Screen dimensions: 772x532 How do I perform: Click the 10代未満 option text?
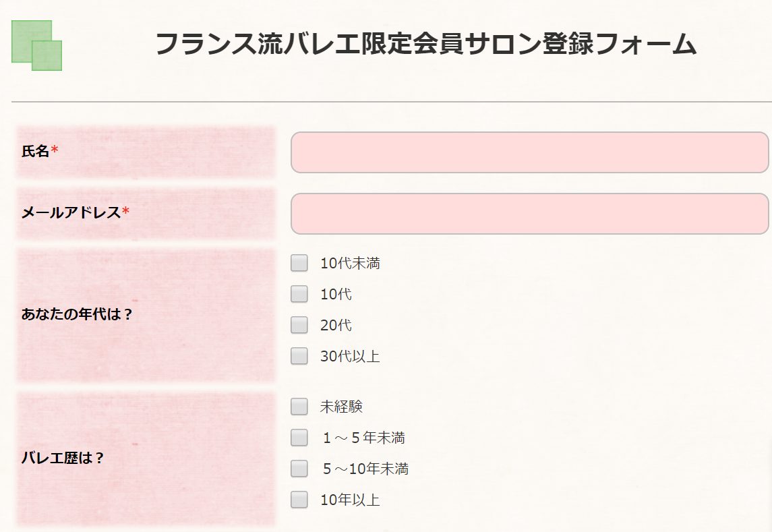point(350,264)
